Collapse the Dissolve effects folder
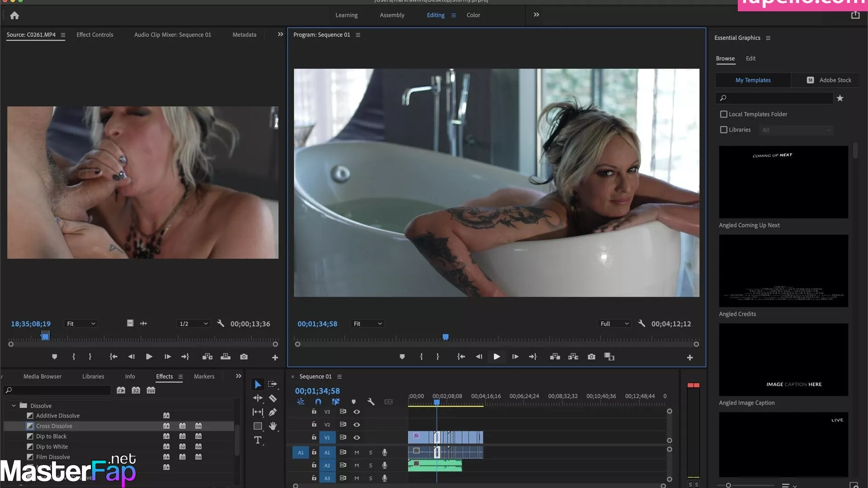The width and height of the screenshot is (868, 488). coord(14,406)
